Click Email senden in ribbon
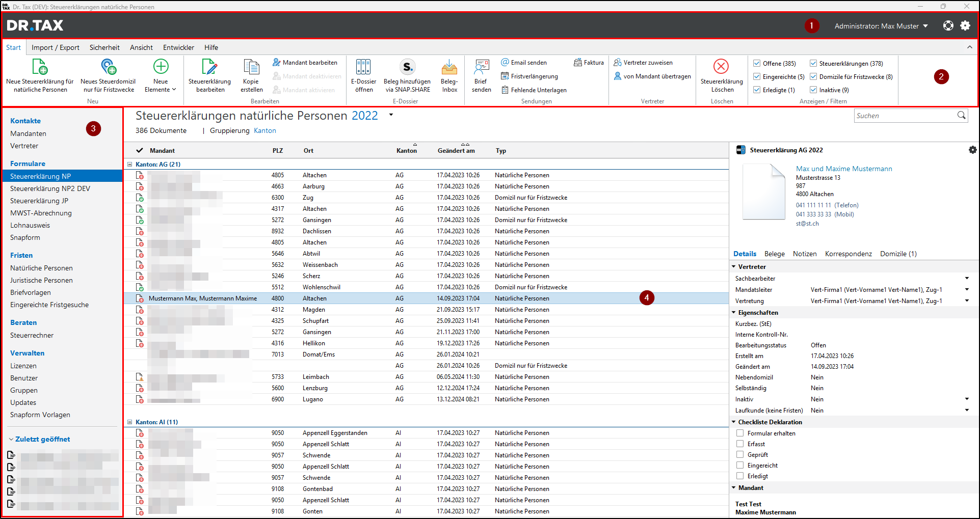980x519 pixels. [x=524, y=63]
